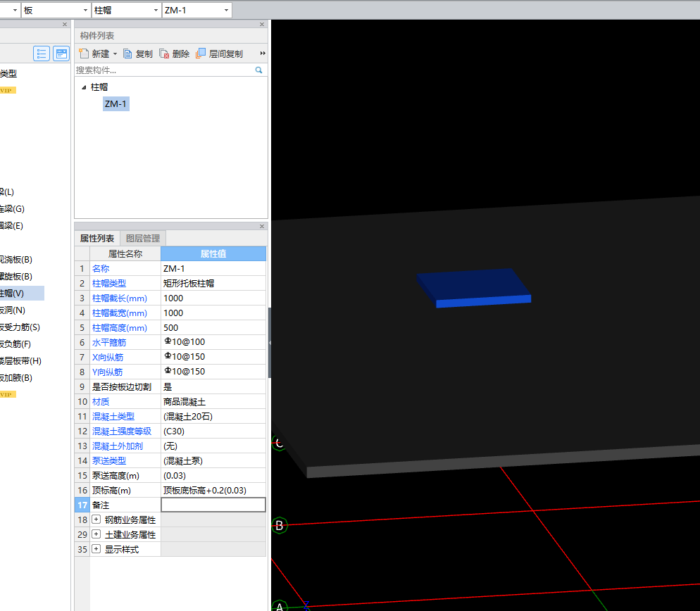Select 梁(L) in navigation list

pyautogui.click(x=7, y=192)
